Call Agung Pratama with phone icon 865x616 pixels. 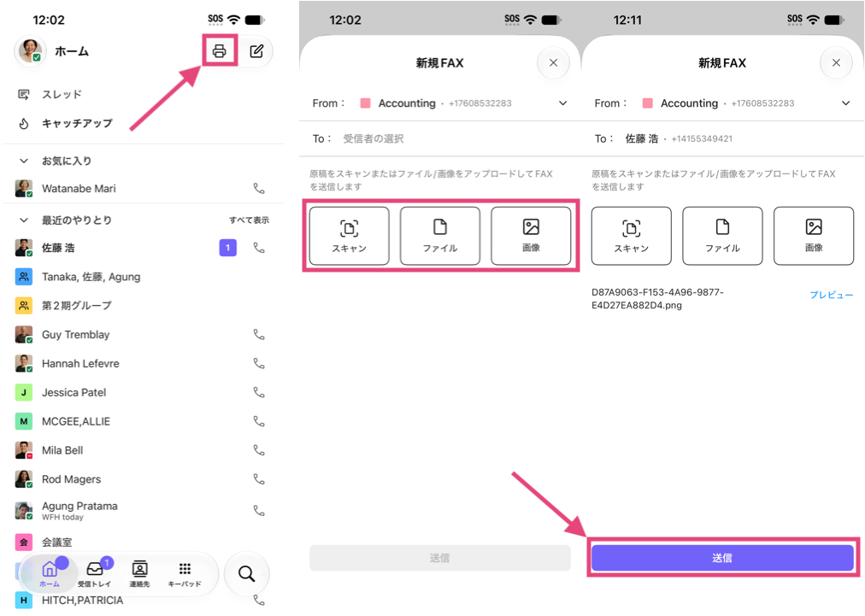259,511
